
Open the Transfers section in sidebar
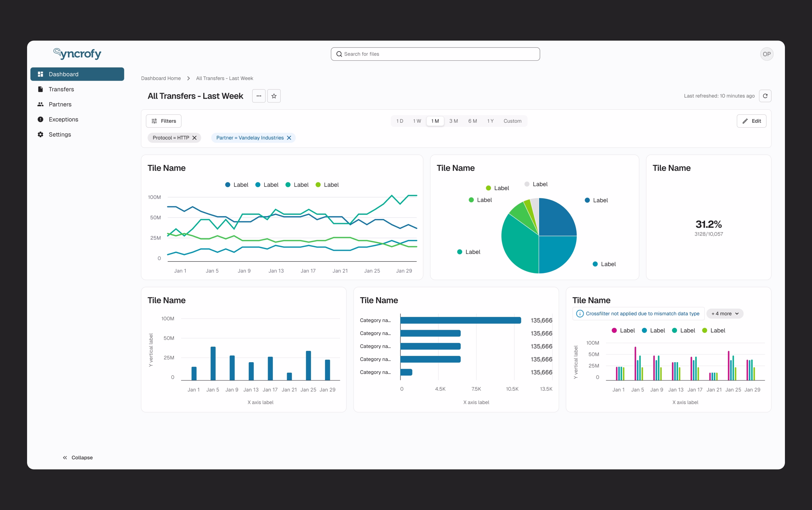pos(61,89)
